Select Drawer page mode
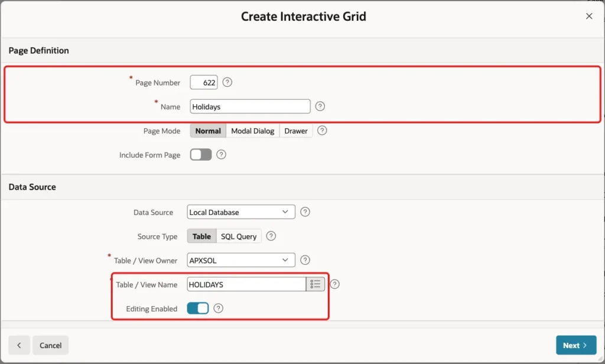The width and height of the screenshot is (605, 364). click(x=296, y=131)
